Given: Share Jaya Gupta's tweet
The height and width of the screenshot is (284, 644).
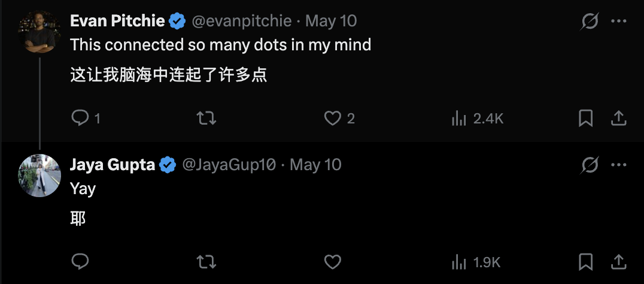Looking at the screenshot, I should tap(618, 262).
